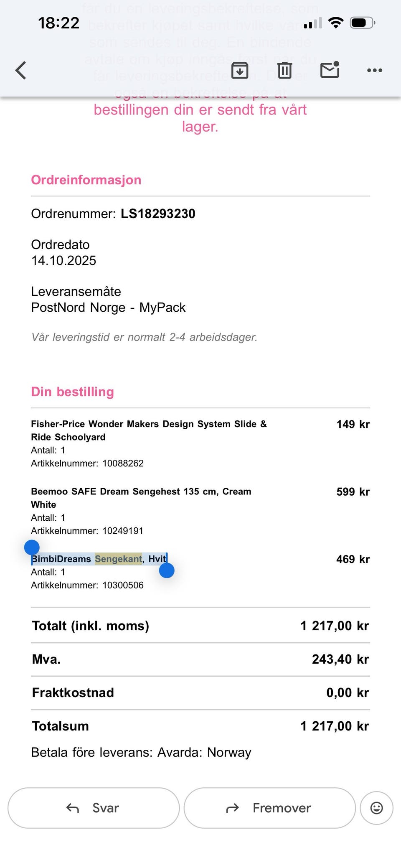Tap the order date 14.10.2025

63,260
